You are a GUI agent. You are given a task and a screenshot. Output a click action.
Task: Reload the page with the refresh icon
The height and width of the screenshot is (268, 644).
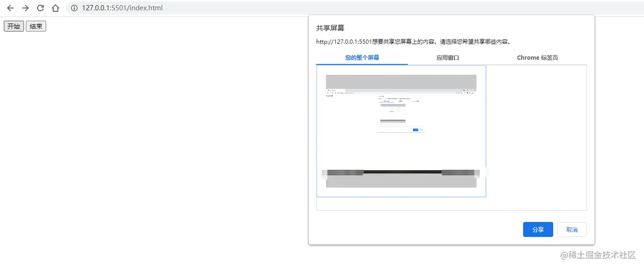(x=40, y=8)
